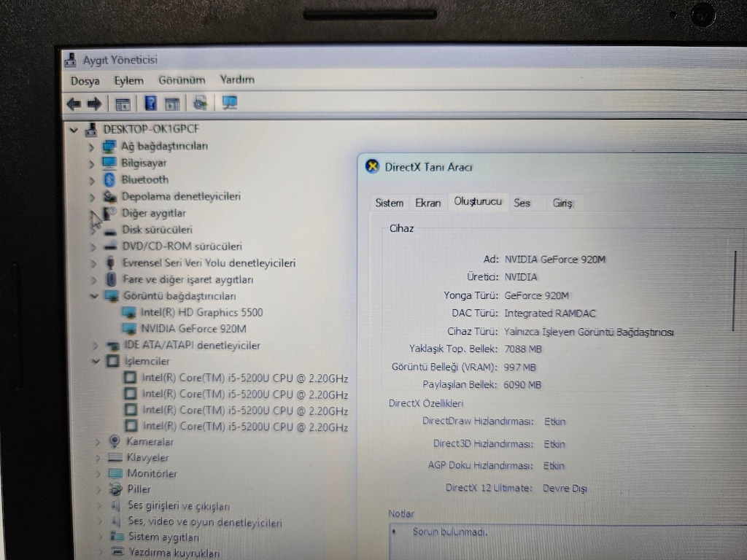Click the DESKTOP-OK1GPCF computer icon
Viewport: 747px width, 560px height.
[x=91, y=130]
